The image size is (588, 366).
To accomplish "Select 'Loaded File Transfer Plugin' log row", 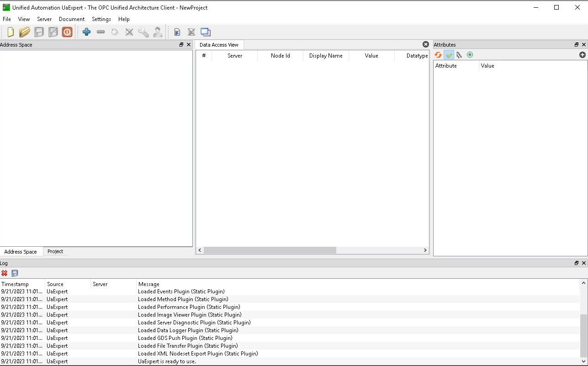I will 290,346.
